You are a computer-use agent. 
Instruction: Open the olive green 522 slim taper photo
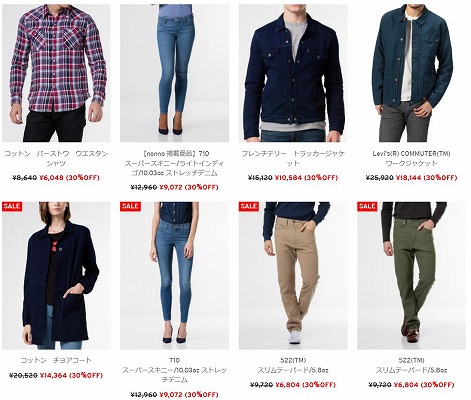point(411,276)
